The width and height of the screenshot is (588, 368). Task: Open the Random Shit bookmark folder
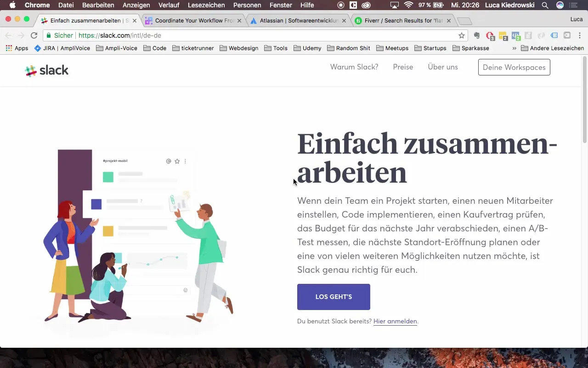tap(349, 48)
